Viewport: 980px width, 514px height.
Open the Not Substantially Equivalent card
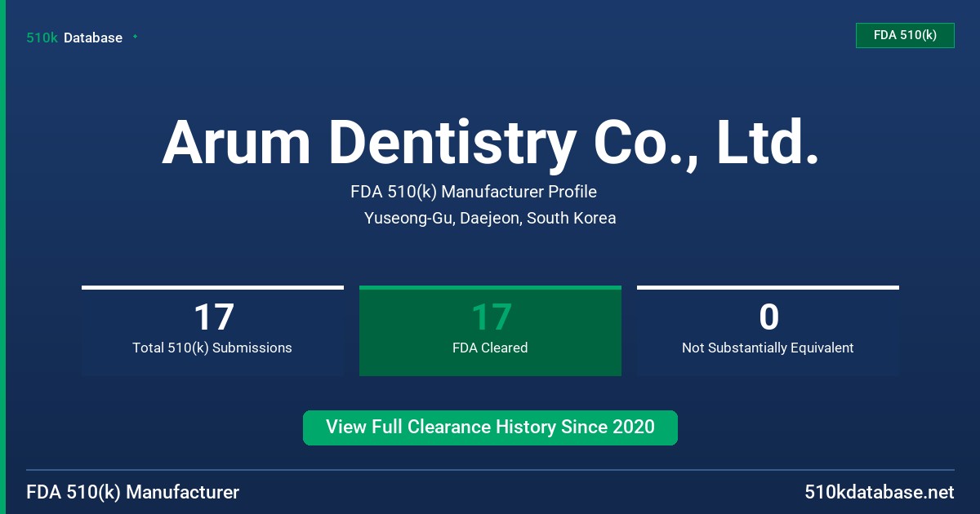point(768,330)
